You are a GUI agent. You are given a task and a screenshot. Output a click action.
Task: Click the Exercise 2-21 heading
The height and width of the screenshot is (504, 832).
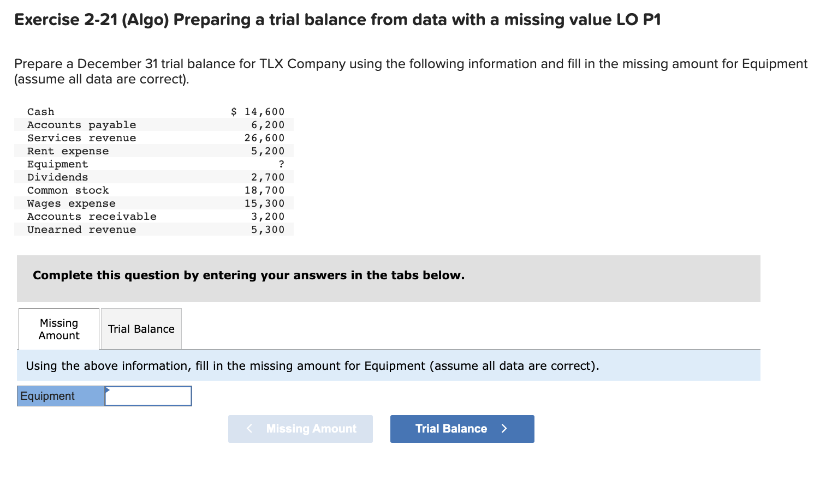(x=337, y=20)
